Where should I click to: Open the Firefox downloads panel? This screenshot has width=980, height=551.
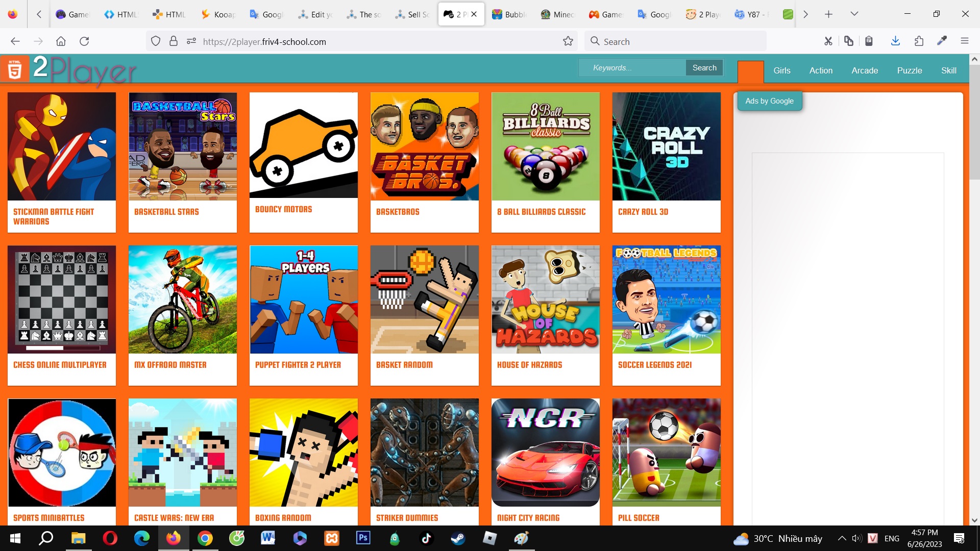(895, 41)
